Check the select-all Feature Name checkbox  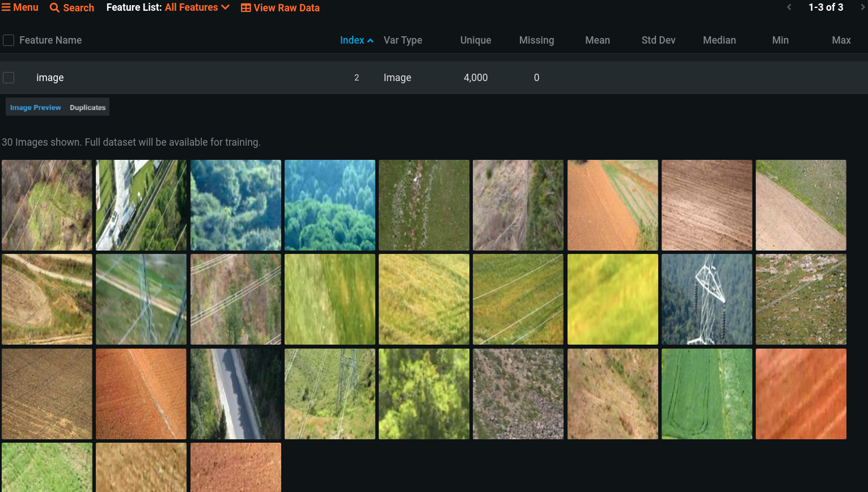click(x=9, y=40)
